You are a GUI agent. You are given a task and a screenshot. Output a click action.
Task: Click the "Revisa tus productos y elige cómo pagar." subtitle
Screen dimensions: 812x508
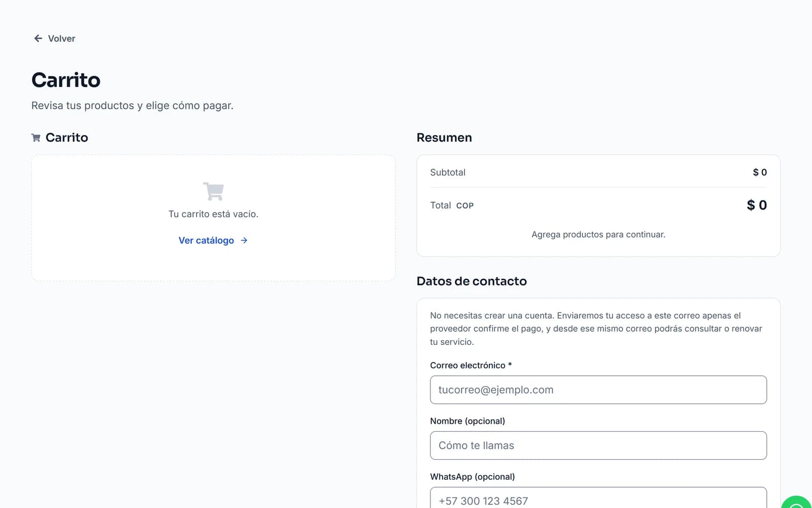coord(132,106)
